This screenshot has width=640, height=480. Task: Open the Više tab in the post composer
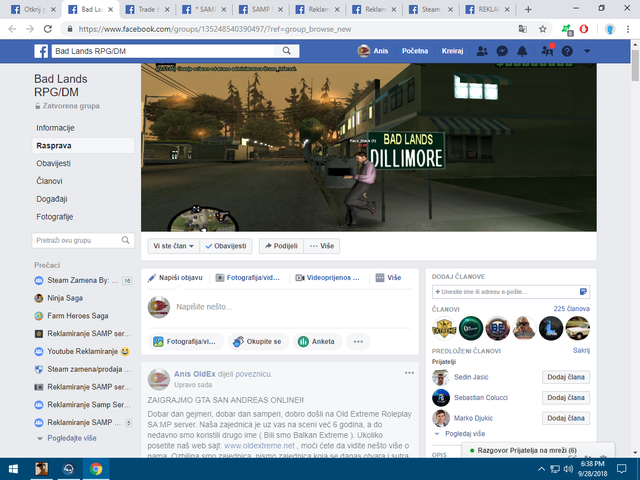388,278
